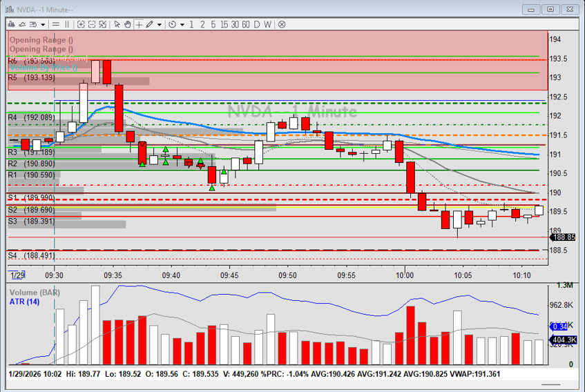Switch to 30 minute timeframe
Viewport: 585px width, 392px height.
click(235, 25)
